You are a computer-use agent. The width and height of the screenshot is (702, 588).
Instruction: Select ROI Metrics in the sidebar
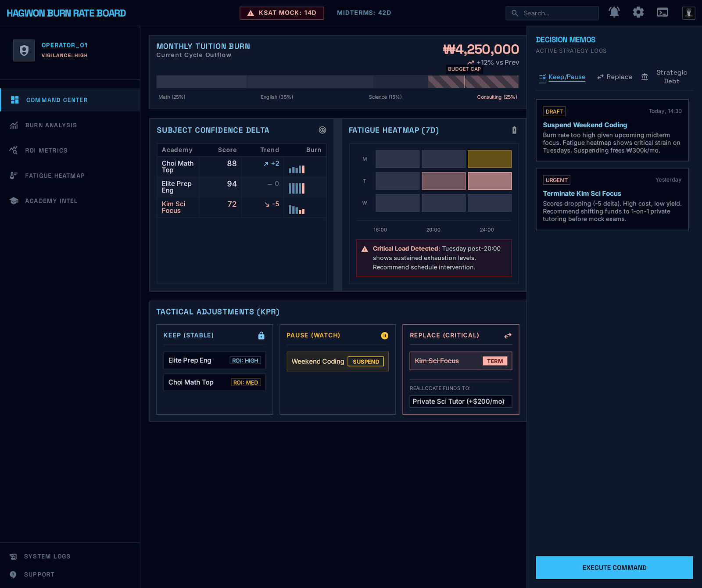pos(47,151)
